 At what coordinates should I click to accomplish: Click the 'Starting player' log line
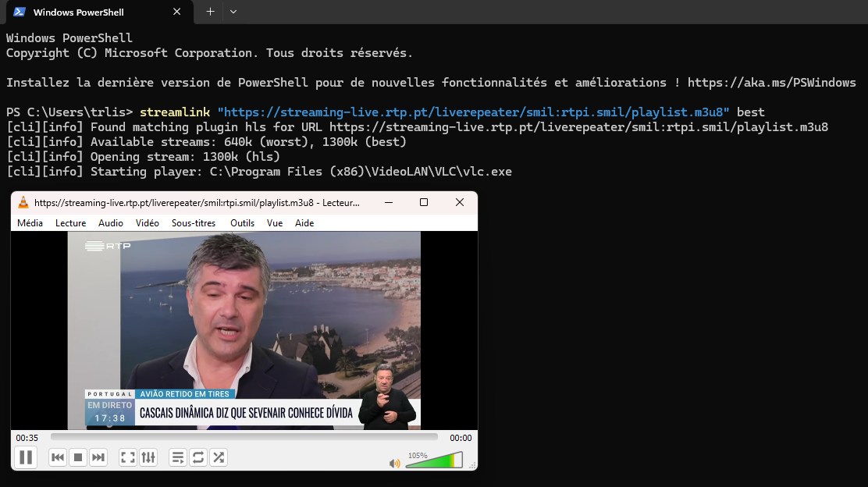tap(259, 172)
